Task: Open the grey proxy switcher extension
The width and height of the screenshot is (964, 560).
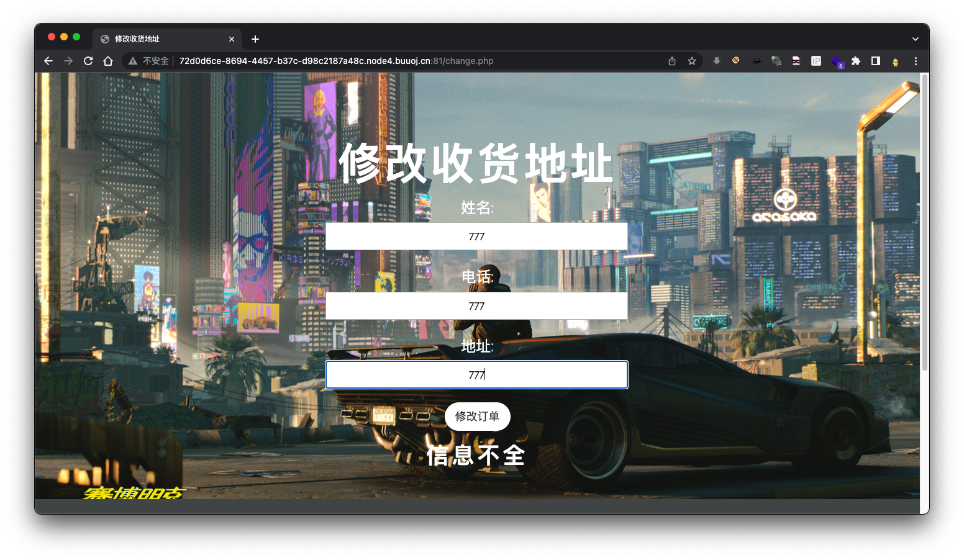Action: click(x=776, y=61)
